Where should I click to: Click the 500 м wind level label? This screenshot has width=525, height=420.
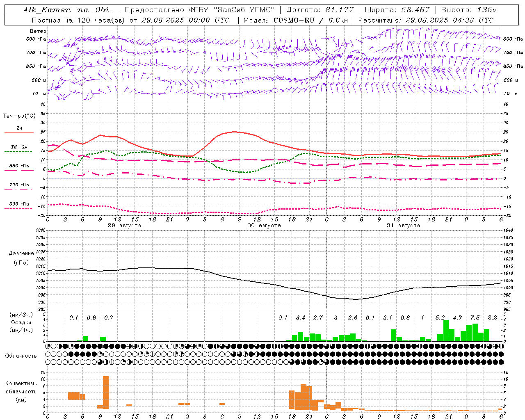point(39,80)
